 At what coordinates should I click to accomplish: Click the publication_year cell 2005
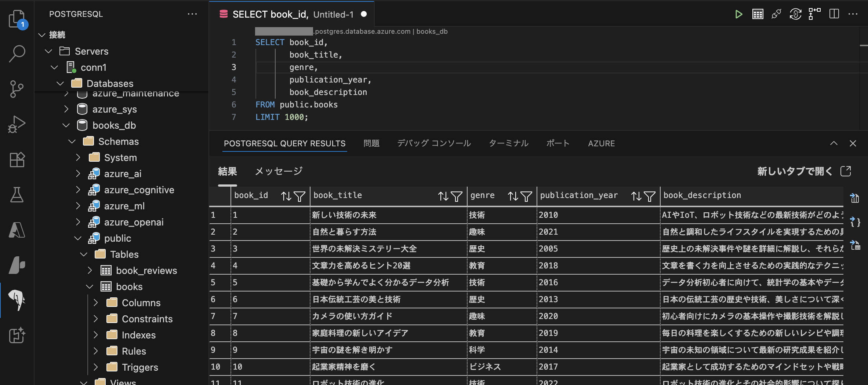click(x=598, y=249)
